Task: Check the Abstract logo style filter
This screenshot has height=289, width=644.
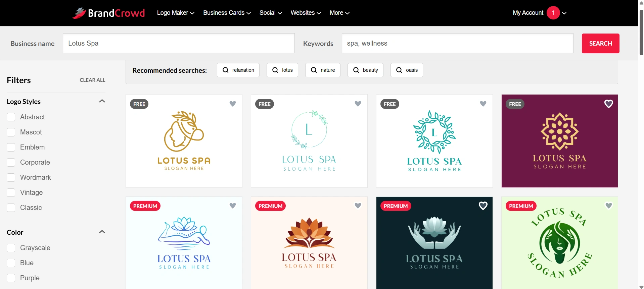Action: pos(11,117)
